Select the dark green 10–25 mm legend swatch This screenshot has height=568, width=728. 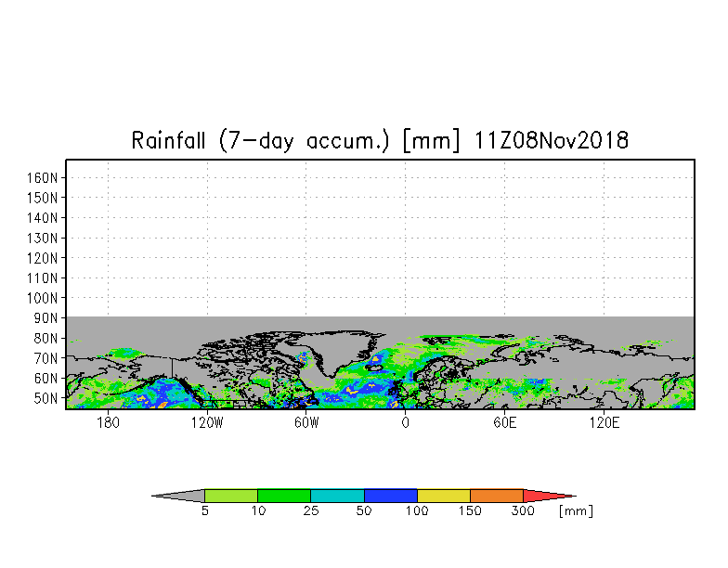[x=283, y=496]
